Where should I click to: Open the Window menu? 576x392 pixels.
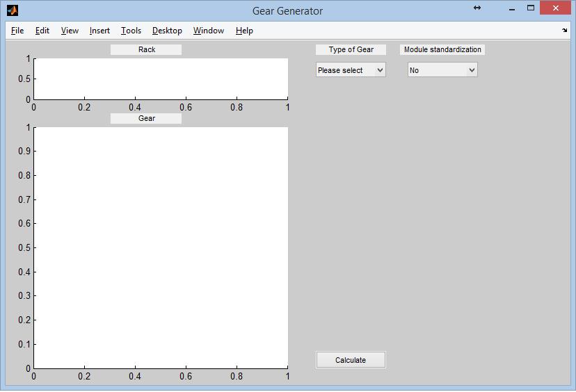pyautogui.click(x=209, y=31)
